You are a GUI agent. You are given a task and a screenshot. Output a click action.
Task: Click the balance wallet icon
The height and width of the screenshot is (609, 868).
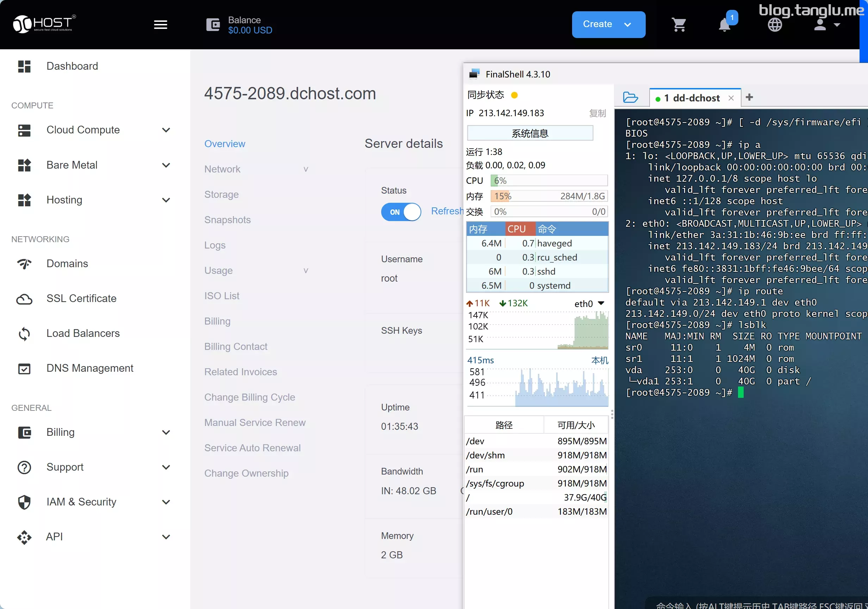tap(213, 25)
